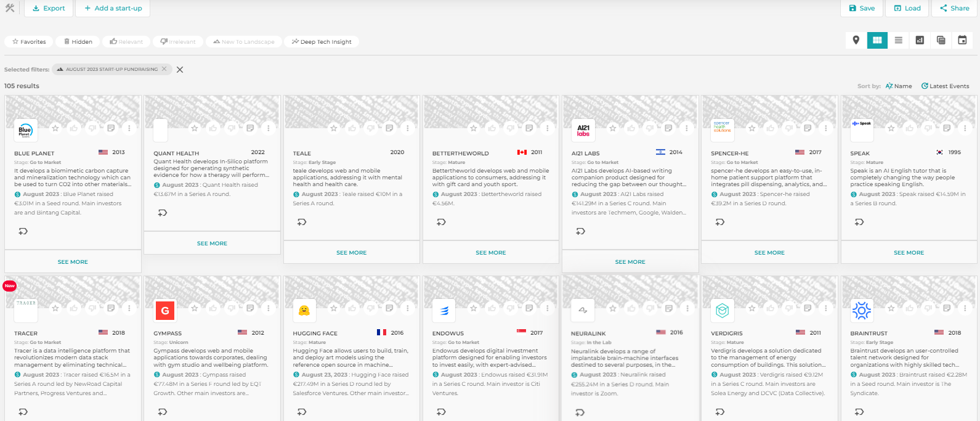Add a tag to Teale
The width and height of the screenshot is (980, 421).
tap(302, 222)
